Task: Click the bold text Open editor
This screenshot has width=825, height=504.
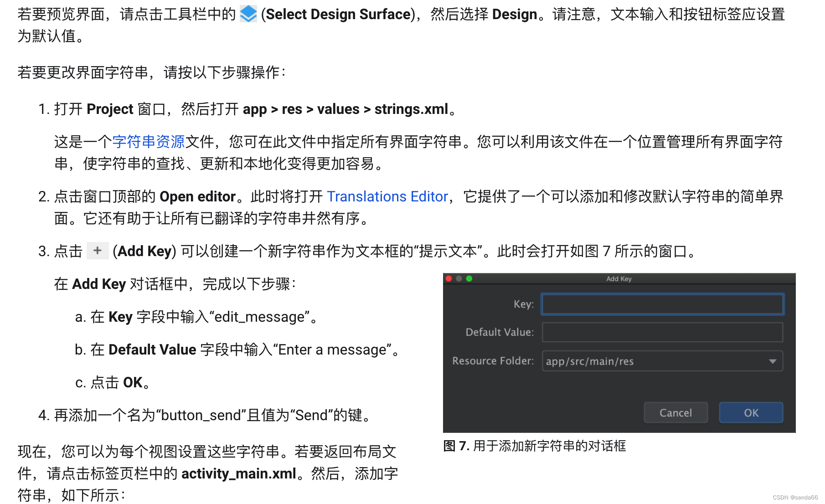Action: pos(197,196)
